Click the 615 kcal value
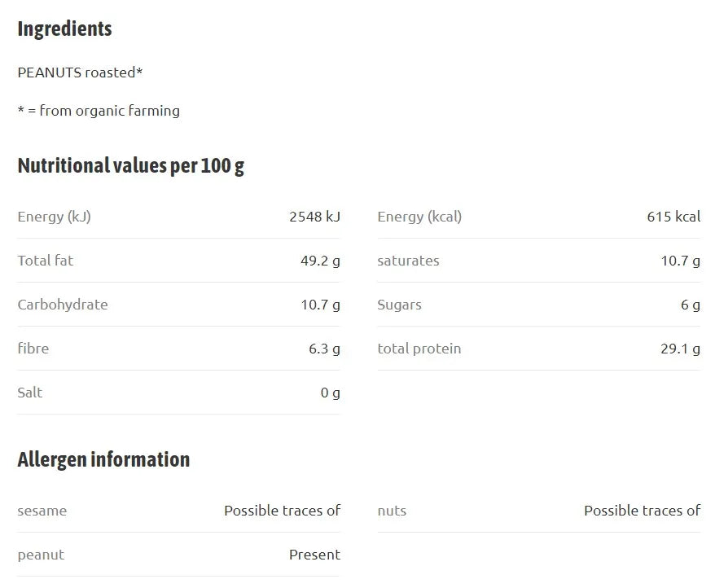 point(673,217)
